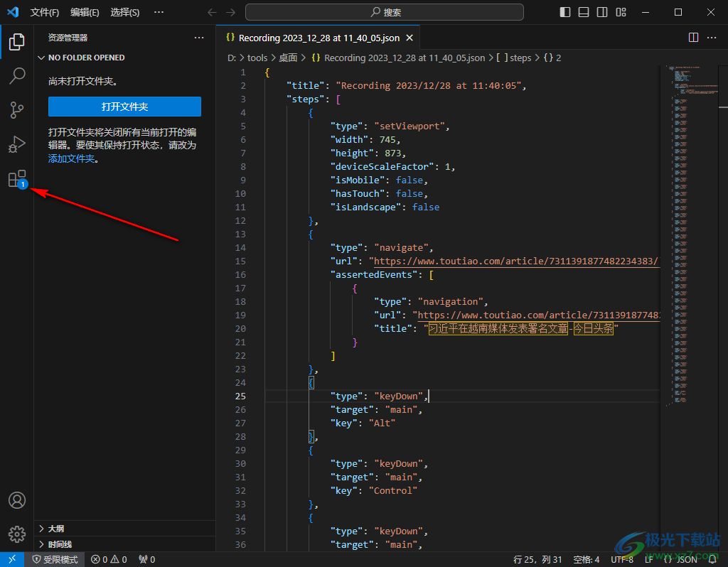Click the 添加文件夹 link

pos(71,158)
